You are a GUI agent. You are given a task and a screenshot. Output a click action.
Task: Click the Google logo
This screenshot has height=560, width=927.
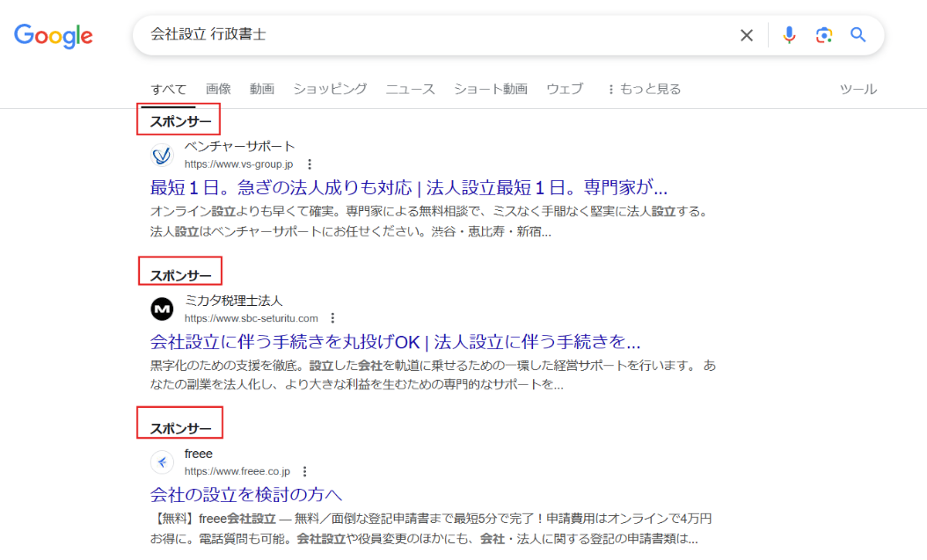[x=53, y=35]
